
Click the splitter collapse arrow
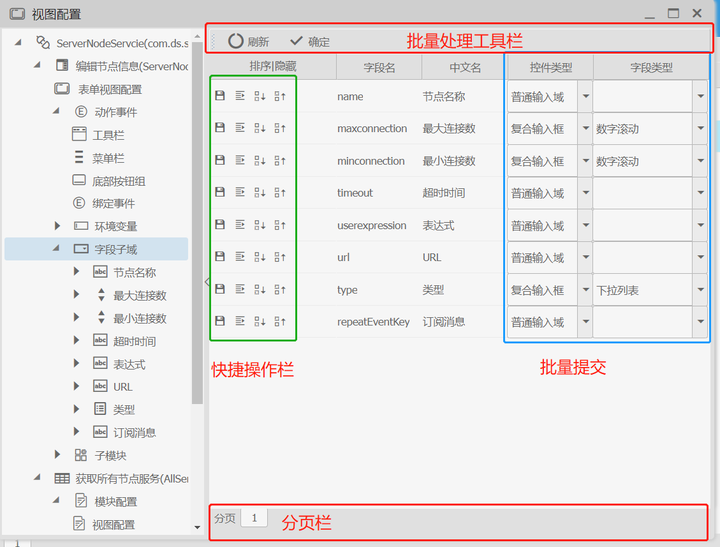pyautogui.click(x=207, y=282)
